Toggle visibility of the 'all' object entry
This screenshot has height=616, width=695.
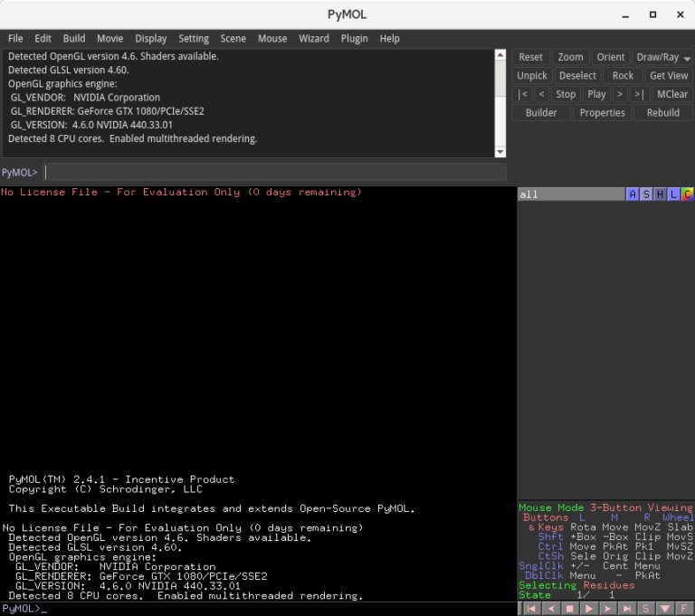pyautogui.click(x=570, y=194)
